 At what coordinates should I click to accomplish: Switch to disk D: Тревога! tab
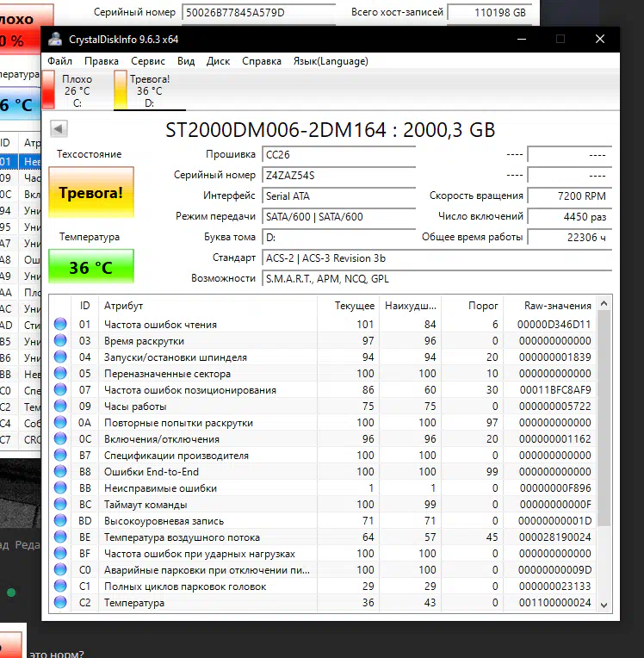coord(149,90)
